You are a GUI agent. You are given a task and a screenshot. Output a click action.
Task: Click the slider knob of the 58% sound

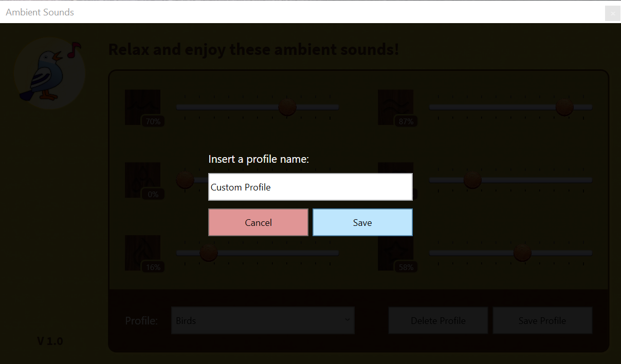(x=522, y=253)
